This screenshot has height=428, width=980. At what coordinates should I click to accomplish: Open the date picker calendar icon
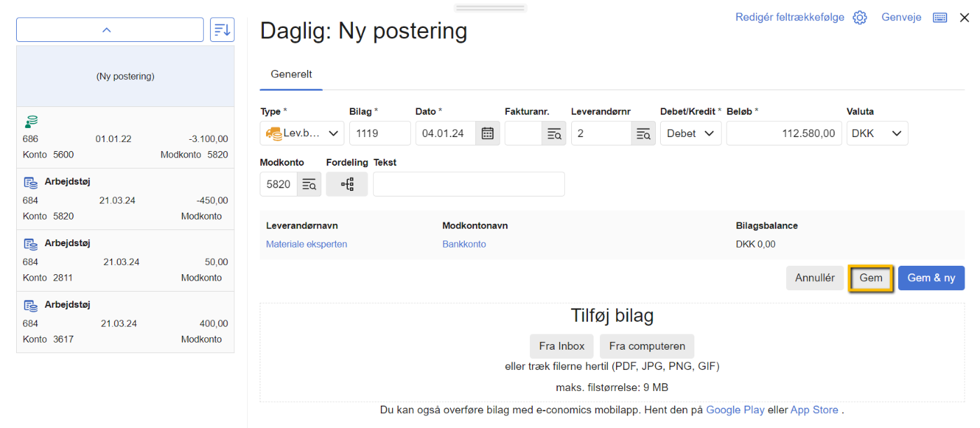pyautogui.click(x=488, y=134)
